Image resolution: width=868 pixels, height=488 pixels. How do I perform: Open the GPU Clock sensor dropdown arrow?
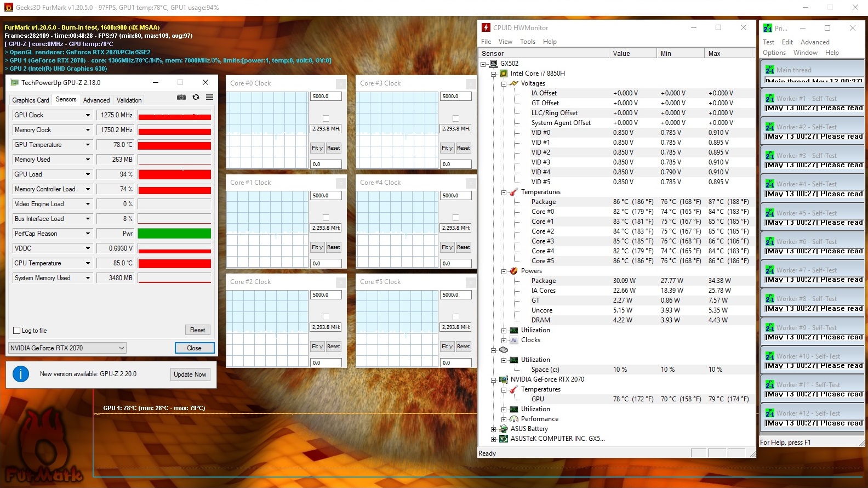pos(88,115)
